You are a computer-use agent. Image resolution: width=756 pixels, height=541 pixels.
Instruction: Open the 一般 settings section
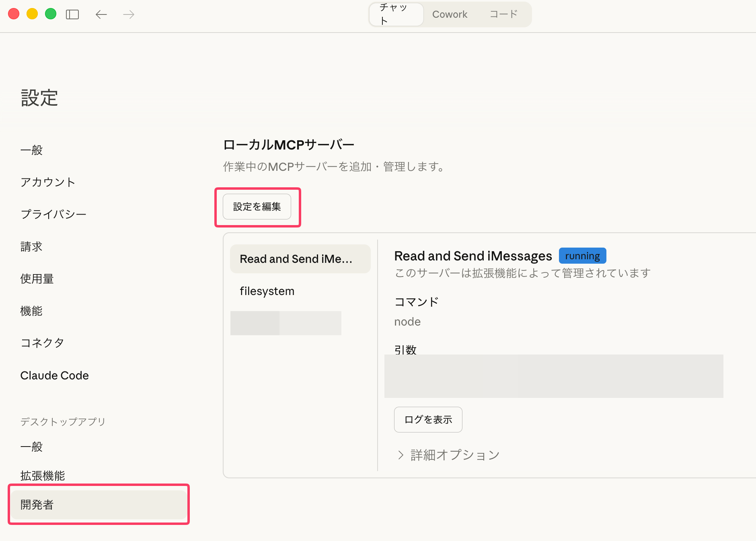pos(31,150)
